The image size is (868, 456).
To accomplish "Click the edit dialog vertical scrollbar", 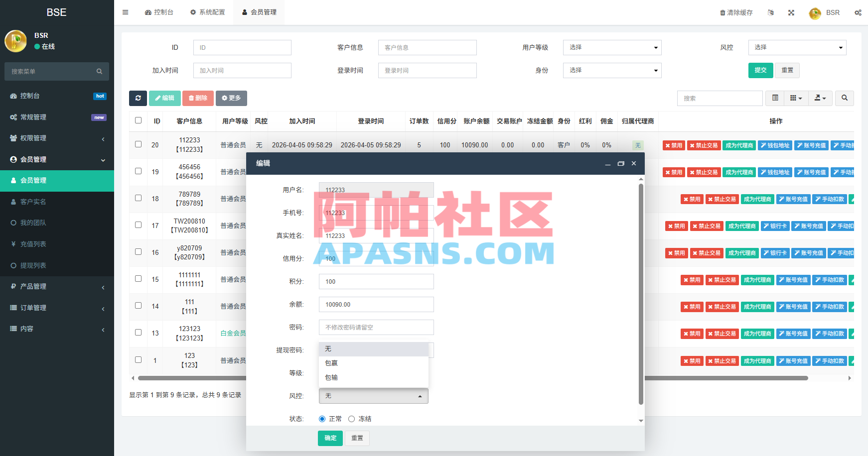I will click(641, 294).
